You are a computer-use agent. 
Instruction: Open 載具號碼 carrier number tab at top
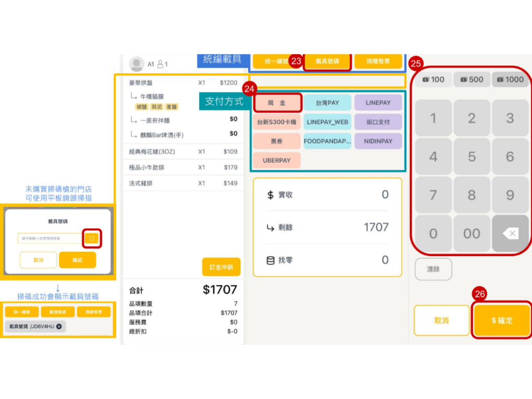pyautogui.click(x=327, y=61)
